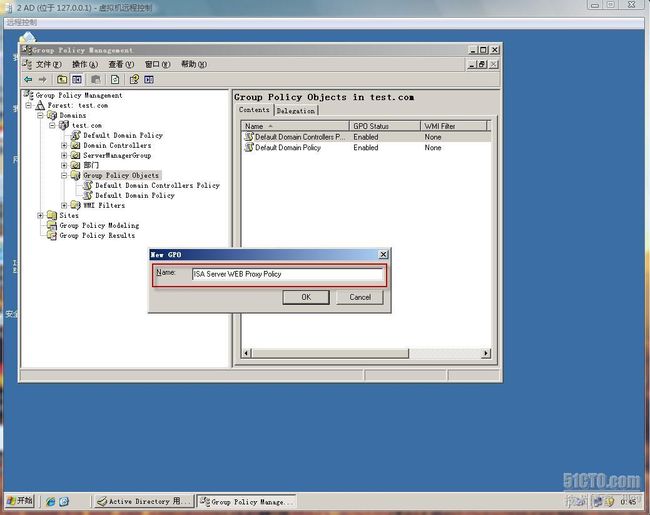
Task: Click the horizontal scrollbar thumb in list pane
Action: (x=330, y=353)
